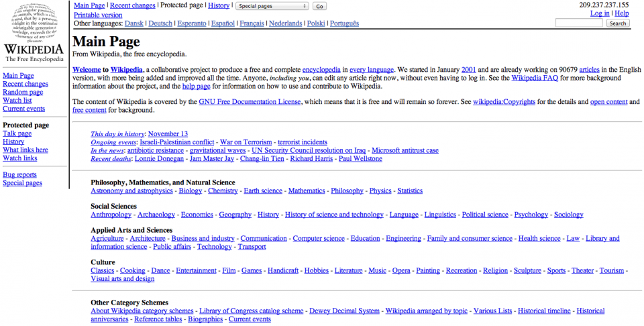Open Astronomy and astrophysics category

pyautogui.click(x=132, y=191)
